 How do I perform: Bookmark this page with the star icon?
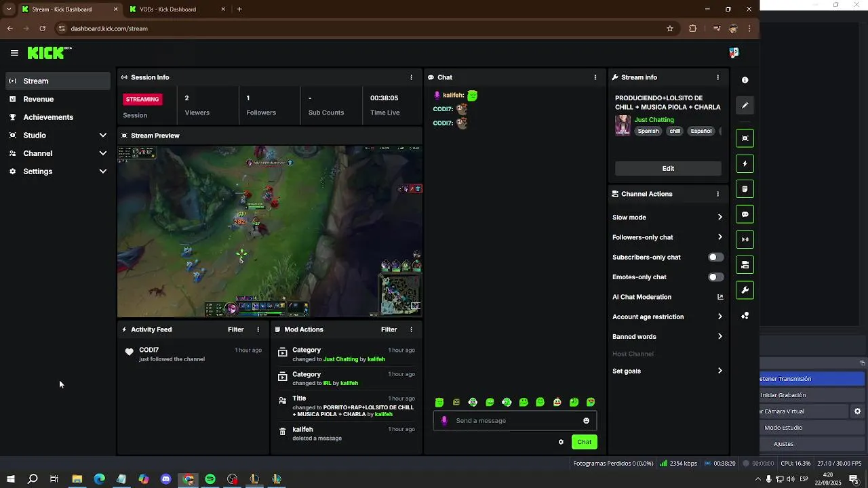coord(670,28)
